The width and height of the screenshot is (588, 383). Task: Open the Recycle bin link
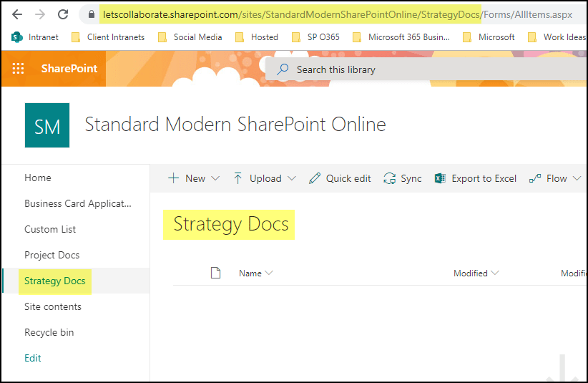click(49, 332)
